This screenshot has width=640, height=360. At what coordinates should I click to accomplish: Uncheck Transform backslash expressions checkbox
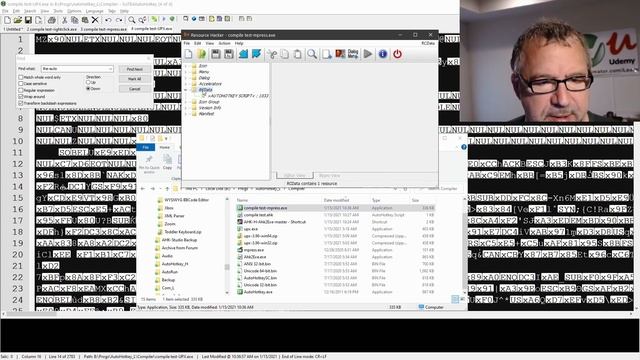21,103
